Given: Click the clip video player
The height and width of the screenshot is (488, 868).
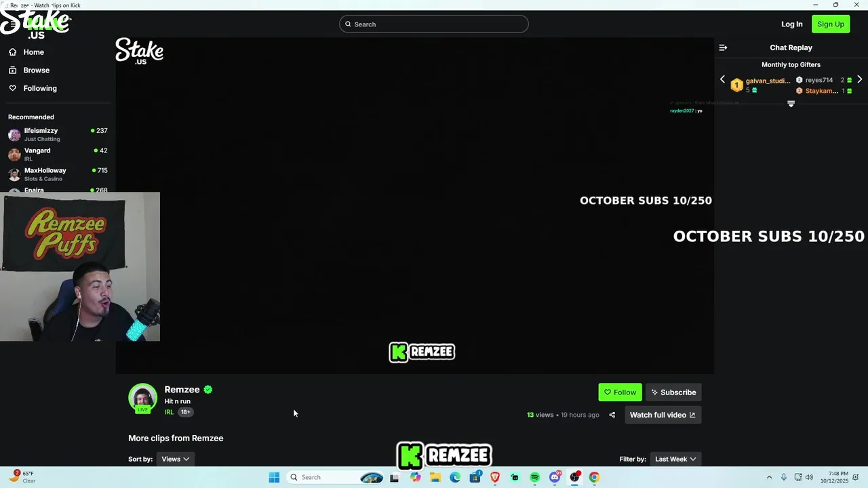Looking at the screenshot, I should (x=414, y=205).
